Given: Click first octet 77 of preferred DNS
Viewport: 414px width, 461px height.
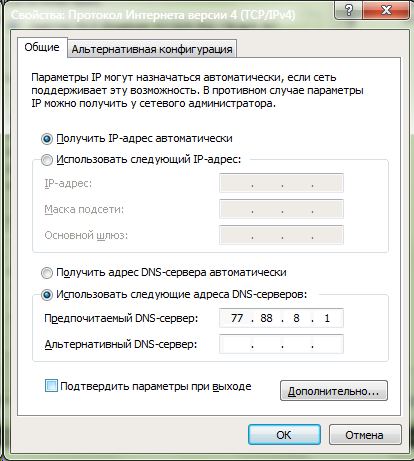Looking at the screenshot, I should 237,318.
